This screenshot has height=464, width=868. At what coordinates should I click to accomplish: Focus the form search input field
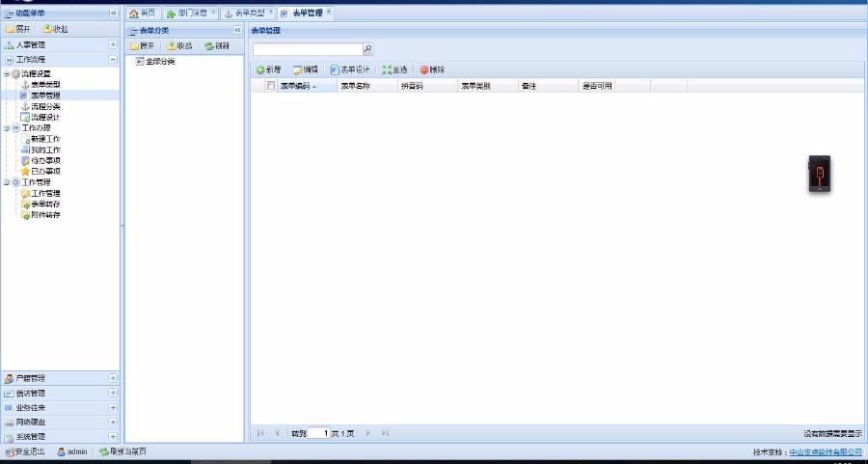(308, 49)
